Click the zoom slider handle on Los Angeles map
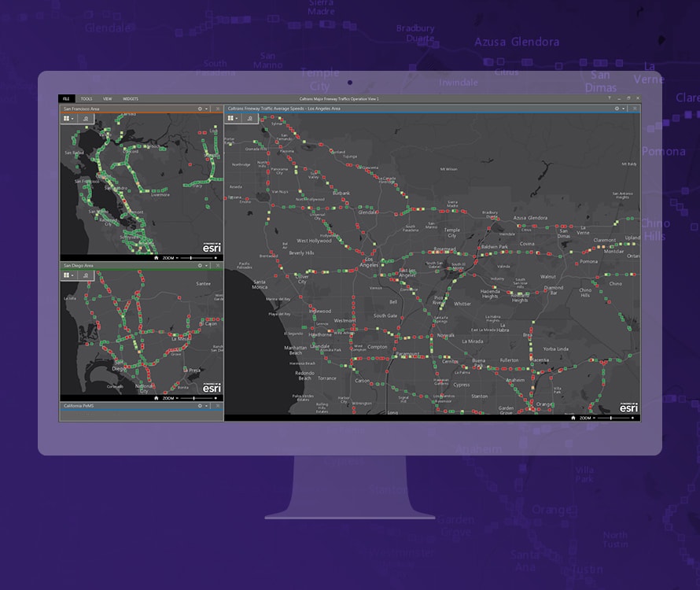700x590 pixels. click(611, 418)
